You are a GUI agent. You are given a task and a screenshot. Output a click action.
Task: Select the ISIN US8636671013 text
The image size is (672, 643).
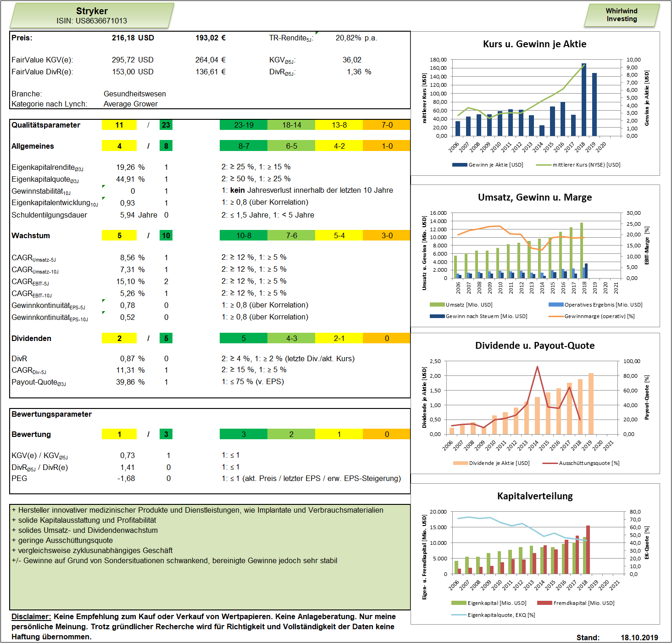pos(92,21)
